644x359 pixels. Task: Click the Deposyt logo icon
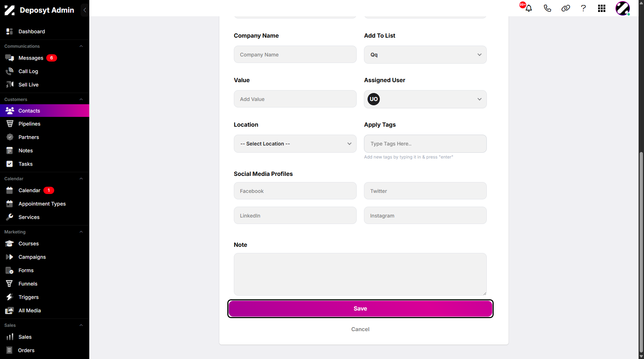pyautogui.click(x=10, y=10)
